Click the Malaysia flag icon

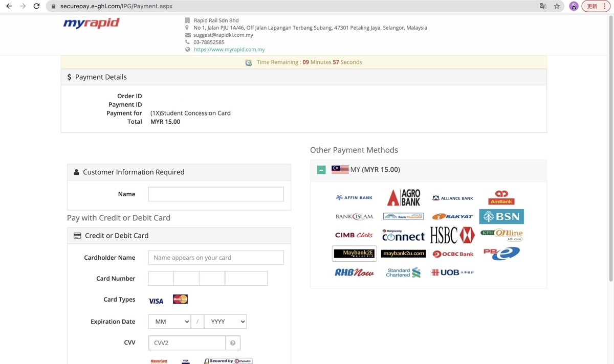(x=340, y=170)
